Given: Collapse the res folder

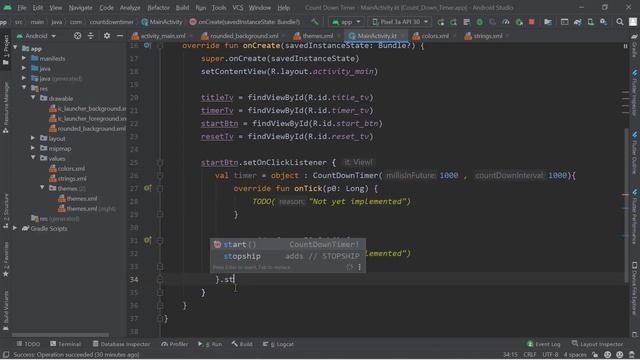Looking at the screenshot, I should [x=24, y=88].
